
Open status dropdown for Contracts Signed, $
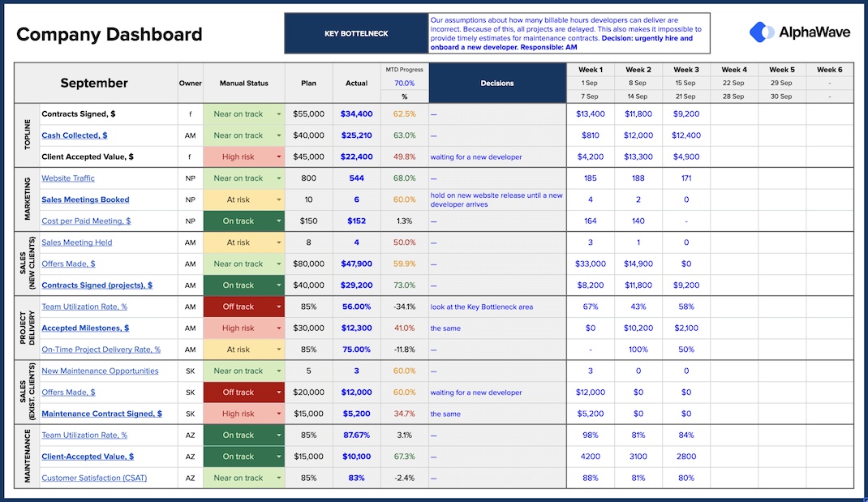tap(278, 114)
